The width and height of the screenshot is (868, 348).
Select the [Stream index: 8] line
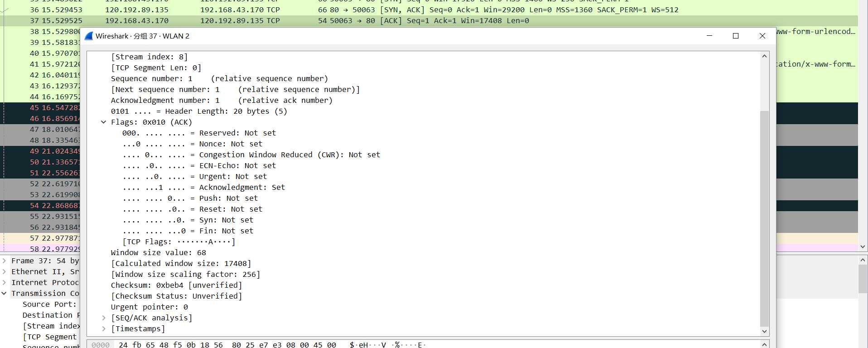149,57
